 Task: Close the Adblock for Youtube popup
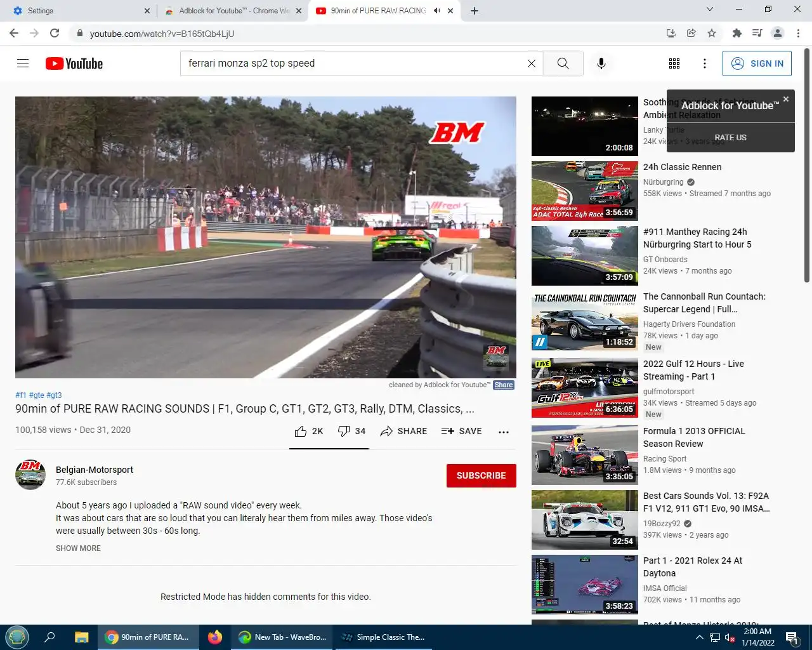pos(786,99)
